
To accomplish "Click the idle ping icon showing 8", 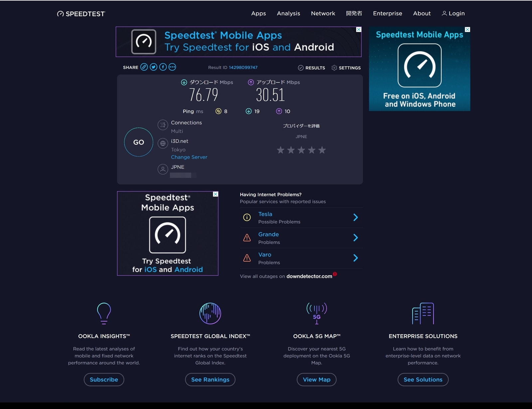I will (x=218, y=111).
